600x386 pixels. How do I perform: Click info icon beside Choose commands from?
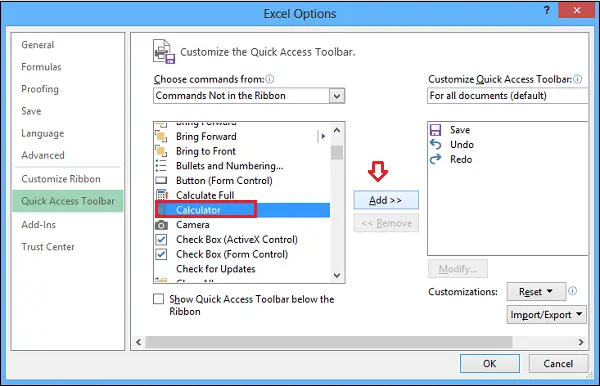point(270,79)
